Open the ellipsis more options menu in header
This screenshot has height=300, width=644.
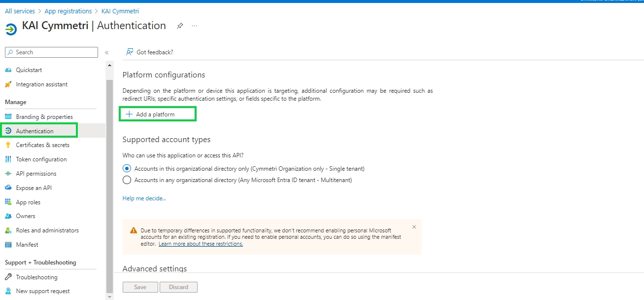[x=194, y=26]
